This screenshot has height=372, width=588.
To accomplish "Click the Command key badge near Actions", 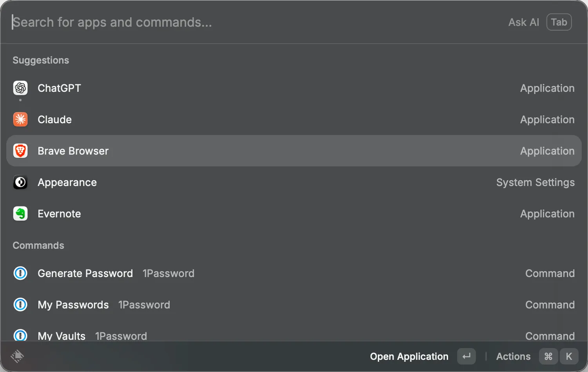I will 548,356.
